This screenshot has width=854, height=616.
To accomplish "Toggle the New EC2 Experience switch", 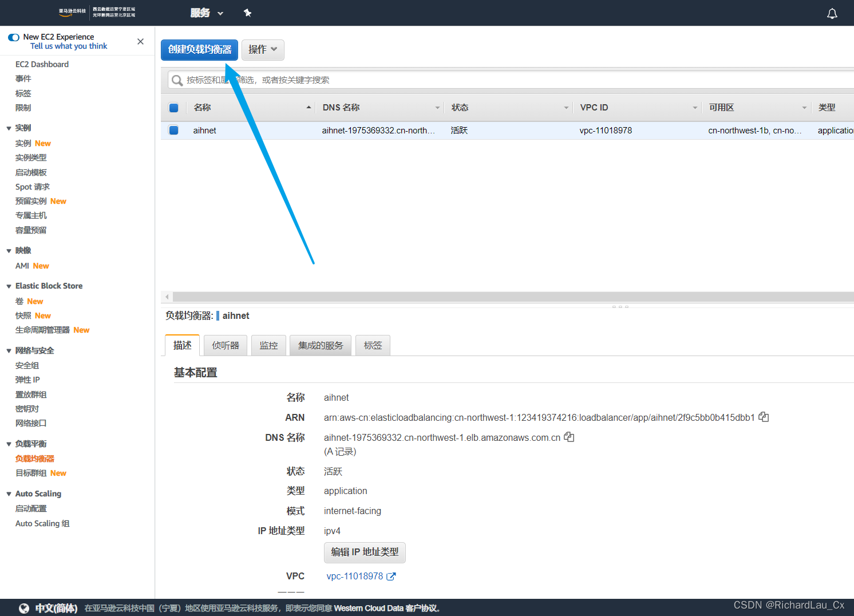I will tap(14, 37).
